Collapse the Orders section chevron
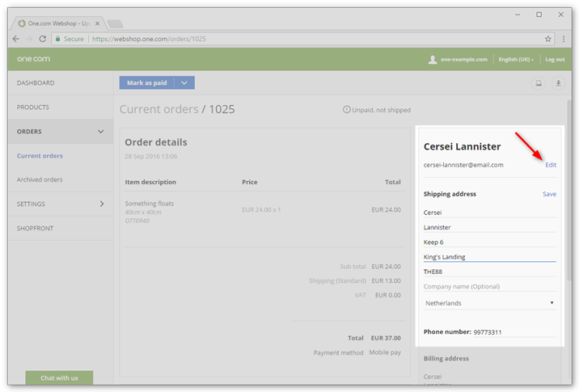 (x=100, y=132)
